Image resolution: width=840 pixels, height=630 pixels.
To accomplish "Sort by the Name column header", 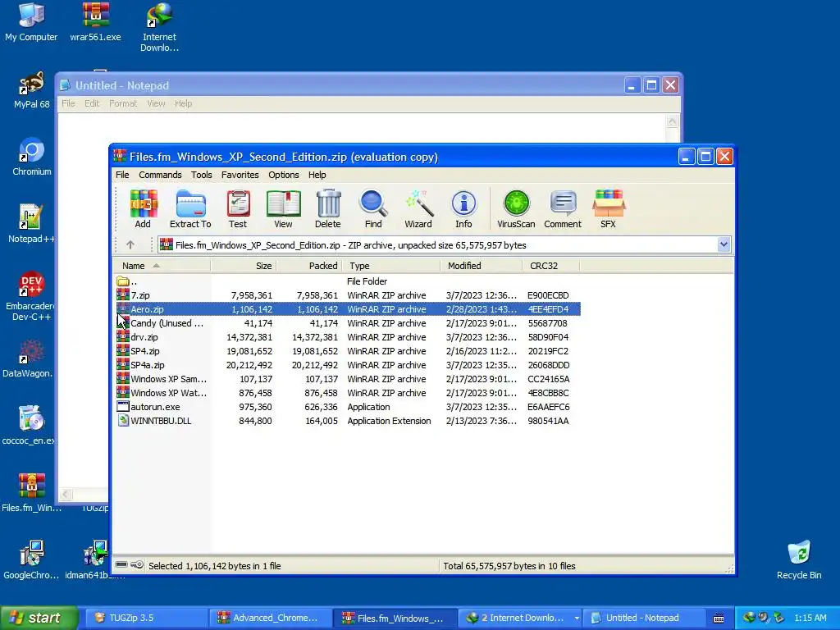I will click(x=162, y=266).
